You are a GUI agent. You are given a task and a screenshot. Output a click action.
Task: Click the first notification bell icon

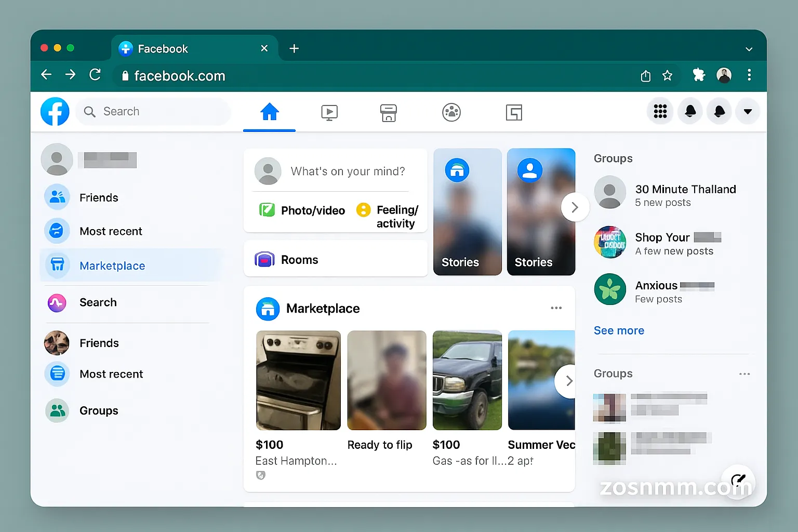click(x=690, y=111)
